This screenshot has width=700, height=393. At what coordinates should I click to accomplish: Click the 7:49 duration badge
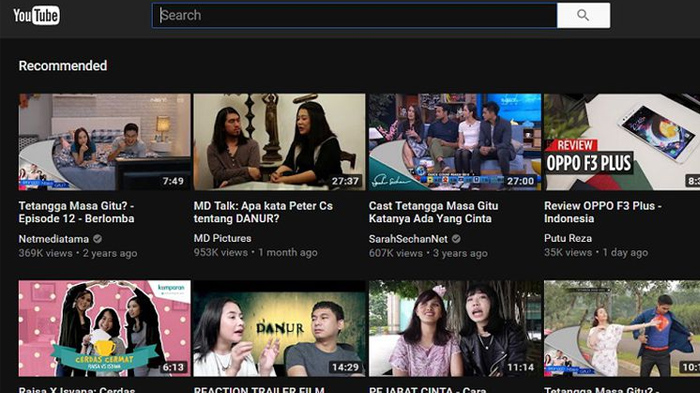coord(173,181)
